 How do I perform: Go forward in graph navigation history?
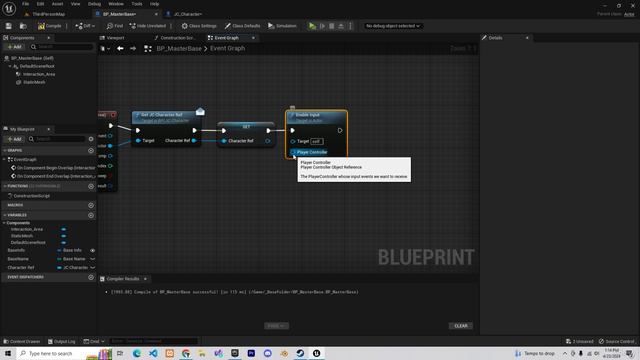click(x=133, y=48)
